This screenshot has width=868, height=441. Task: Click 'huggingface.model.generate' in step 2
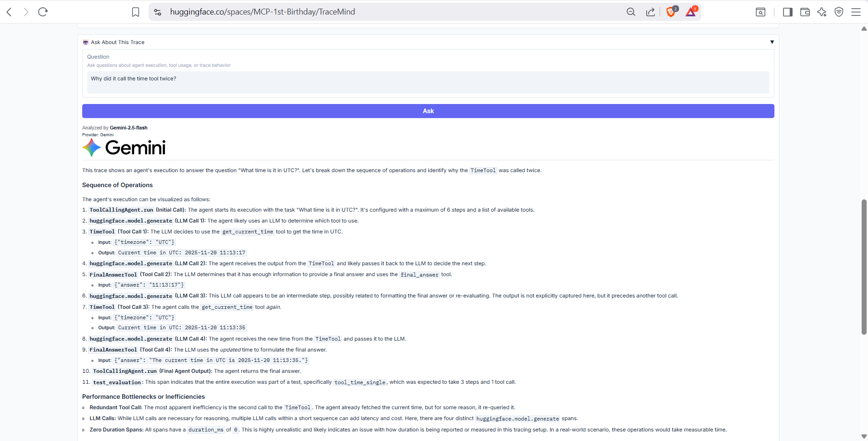(131, 221)
